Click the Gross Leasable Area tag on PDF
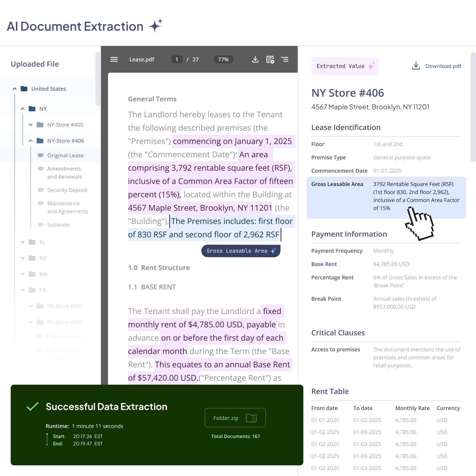476x476 pixels. [x=241, y=251]
